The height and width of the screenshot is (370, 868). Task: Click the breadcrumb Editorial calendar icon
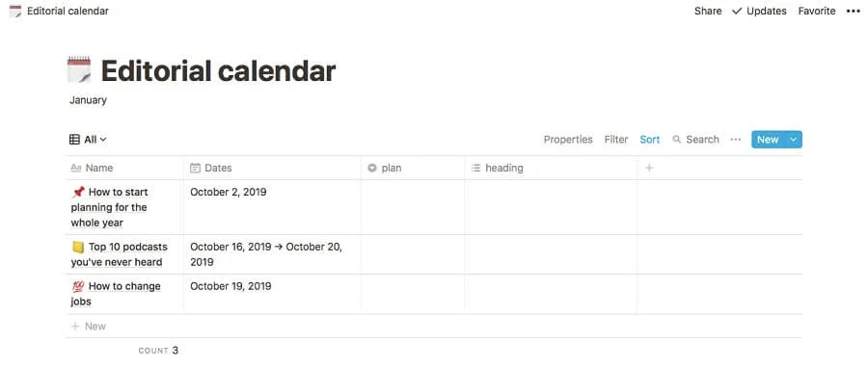pyautogui.click(x=15, y=11)
